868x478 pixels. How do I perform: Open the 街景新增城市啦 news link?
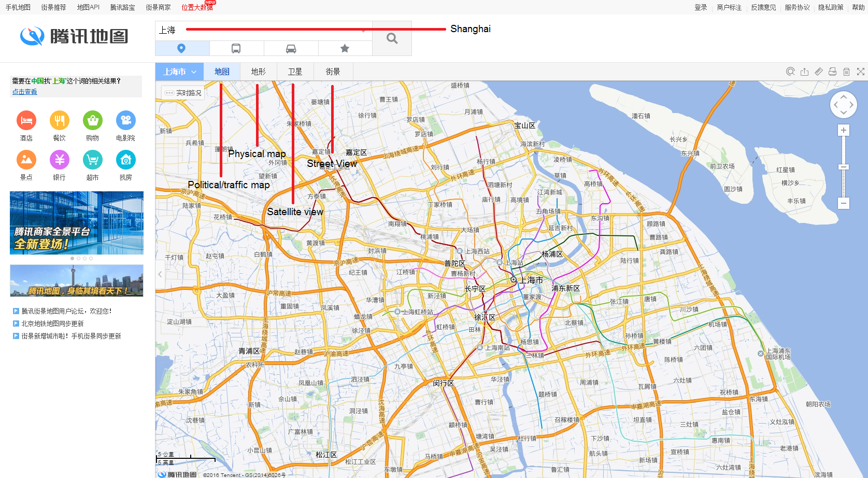click(x=72, y=336)
